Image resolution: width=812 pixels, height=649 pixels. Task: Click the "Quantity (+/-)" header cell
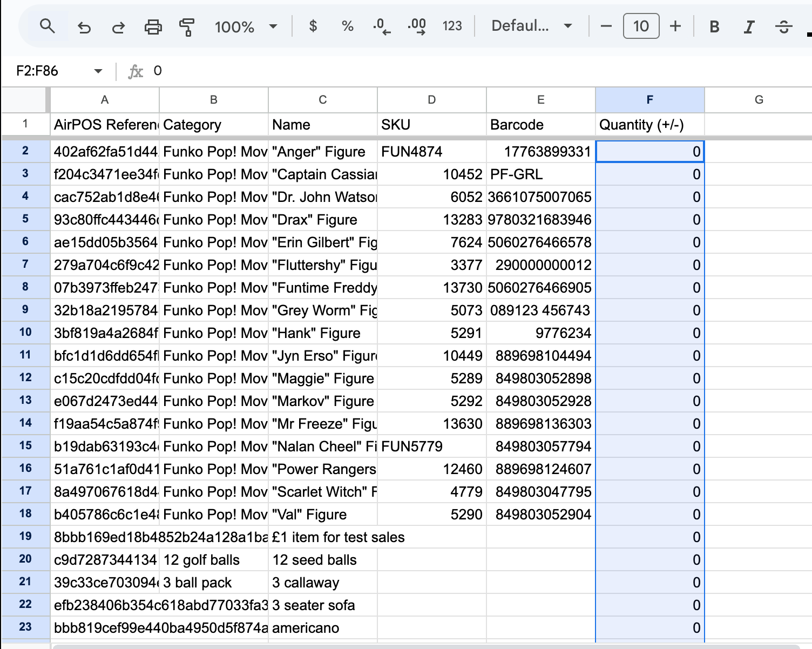(x=650, y=125)
